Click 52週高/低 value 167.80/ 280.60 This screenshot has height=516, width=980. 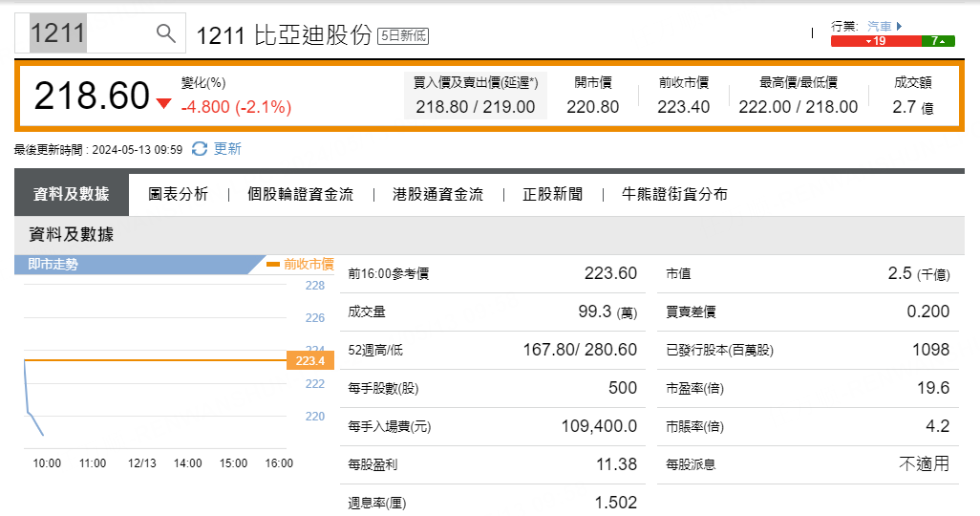coord(580,350)
